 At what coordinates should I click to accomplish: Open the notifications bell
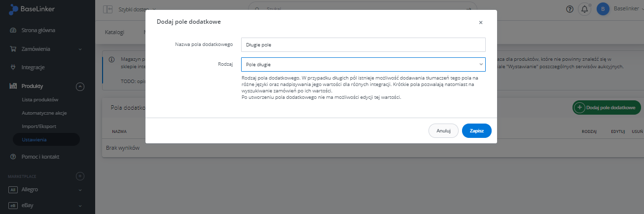tap(584, 9)
